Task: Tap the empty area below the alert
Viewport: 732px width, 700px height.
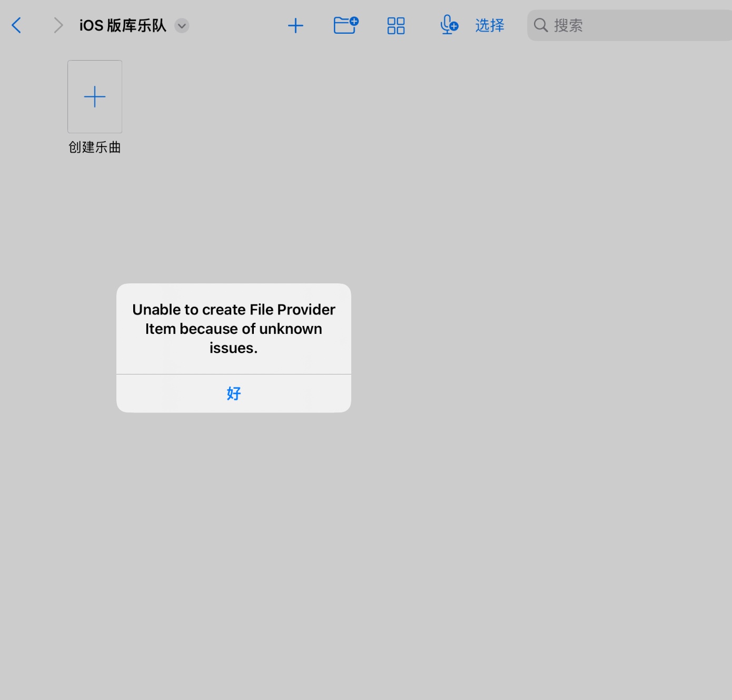Action: tap(234, 527)
